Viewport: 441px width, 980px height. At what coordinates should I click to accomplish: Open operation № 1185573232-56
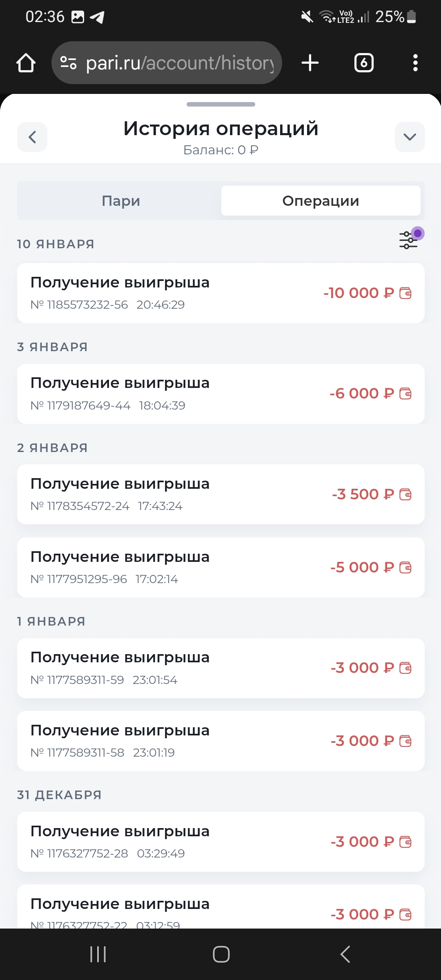163,293
